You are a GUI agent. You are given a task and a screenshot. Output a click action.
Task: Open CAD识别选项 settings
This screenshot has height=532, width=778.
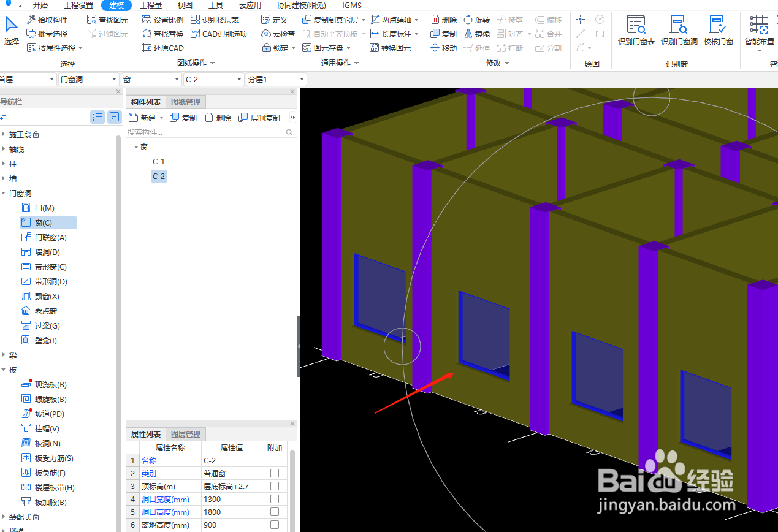(x=219, y=34)
